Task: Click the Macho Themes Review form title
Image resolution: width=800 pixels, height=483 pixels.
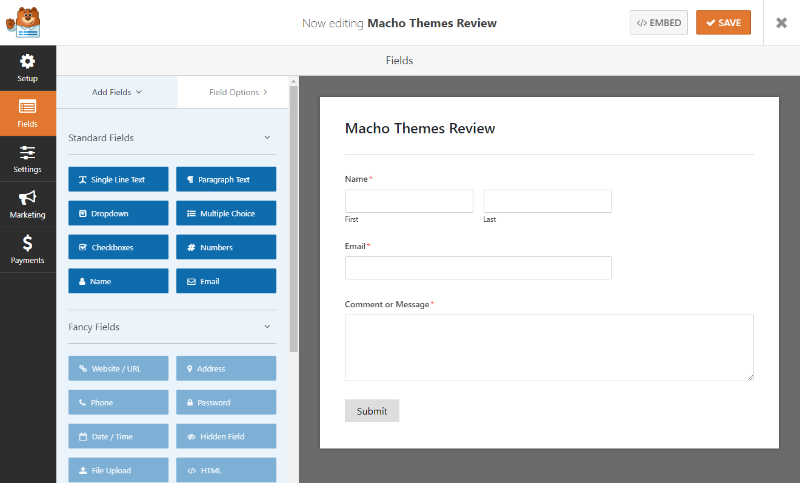Action: [x=420, y=128]
